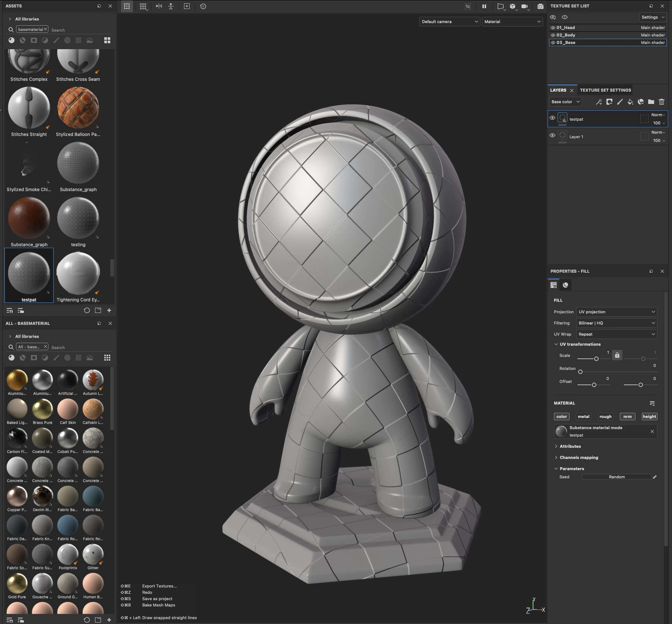Viewport: 672px width, 624px height.
Task: Click the history clock icon in top toolbar
Action: click(203, 6)
